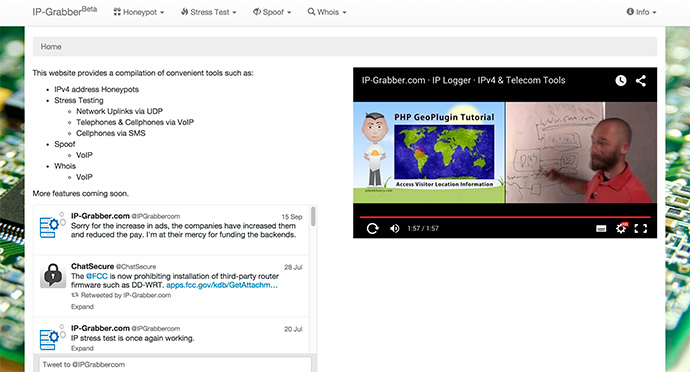690x372 pixels.
Task: Click the Share icon on video
Action: pyautogui.click(x=641, y=81)
